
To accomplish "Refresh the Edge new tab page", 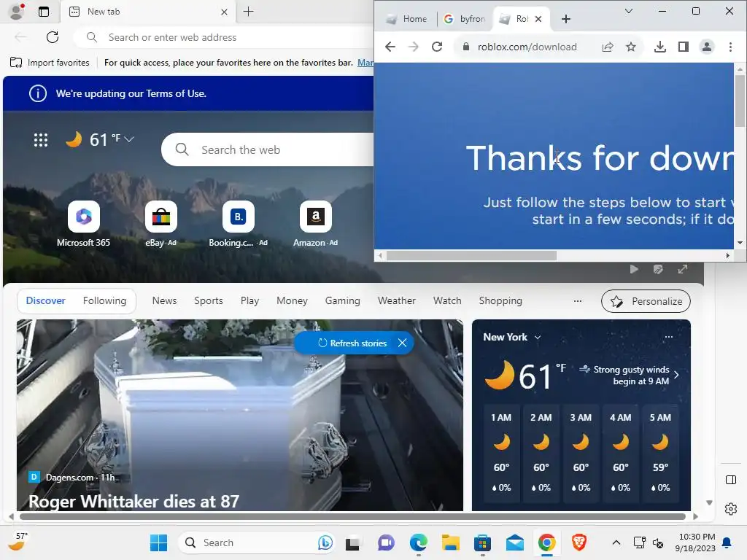I will 53,37.
